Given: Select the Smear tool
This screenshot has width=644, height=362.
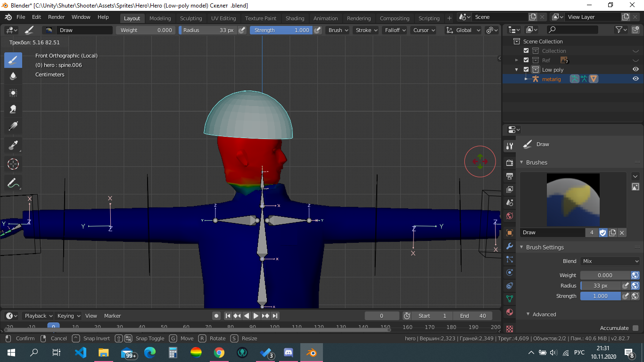Looking at the screenshot, I should point(13,109).
